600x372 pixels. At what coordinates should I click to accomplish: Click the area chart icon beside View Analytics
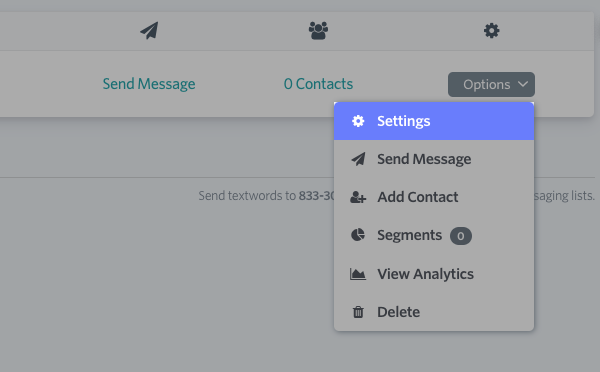[x=358, y=274]
